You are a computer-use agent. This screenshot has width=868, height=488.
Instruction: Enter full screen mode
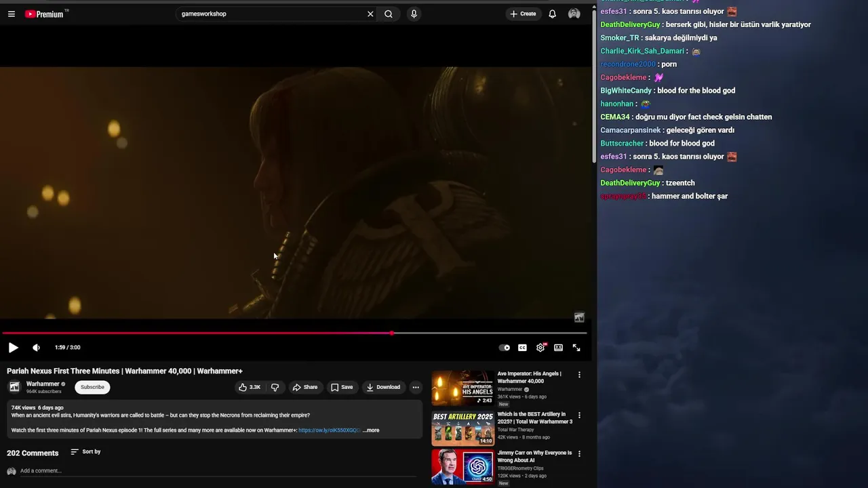pos(576,348)
